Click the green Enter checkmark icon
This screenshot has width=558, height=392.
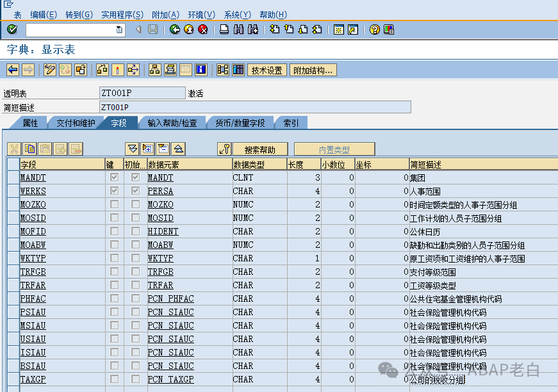pos(12,29)
